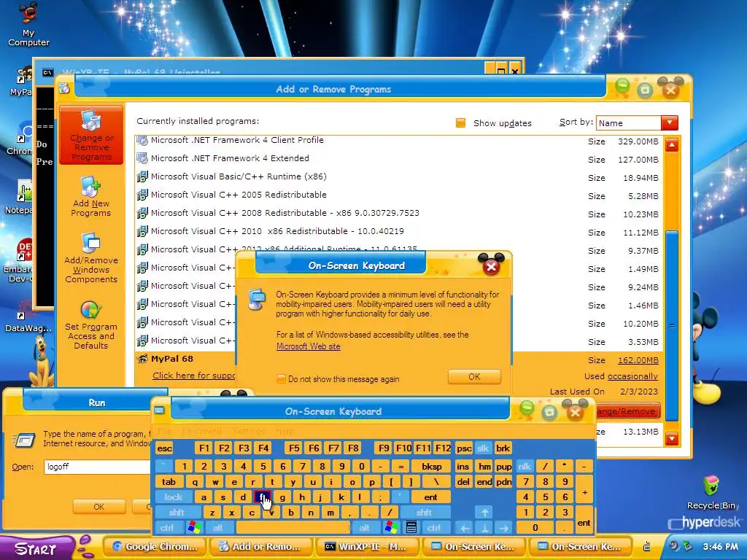747x560 pixels.
Task: Click the left arrow key on On-Screen Keyboard
Action: click(465, 528)
